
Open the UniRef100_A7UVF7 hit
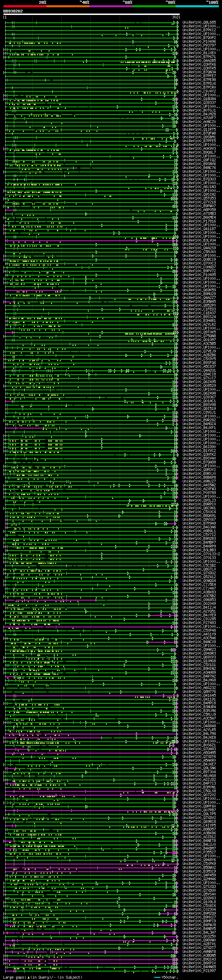pyautogui.click(x=199, y=118)
